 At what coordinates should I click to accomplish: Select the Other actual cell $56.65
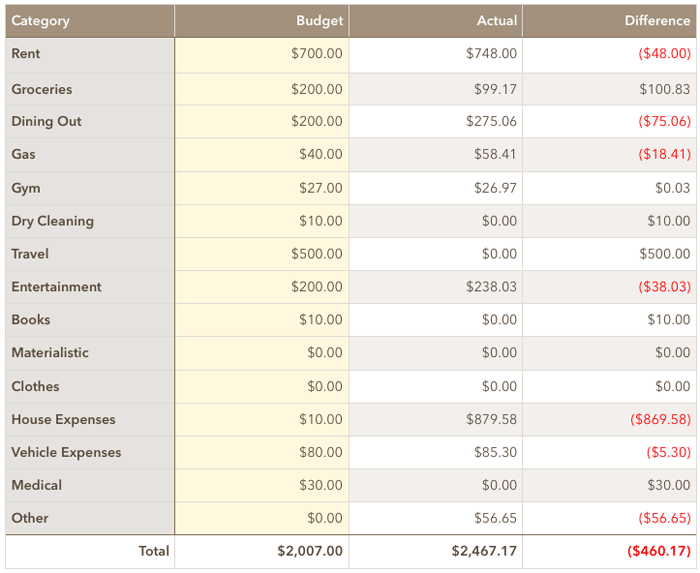coord(436,518)
